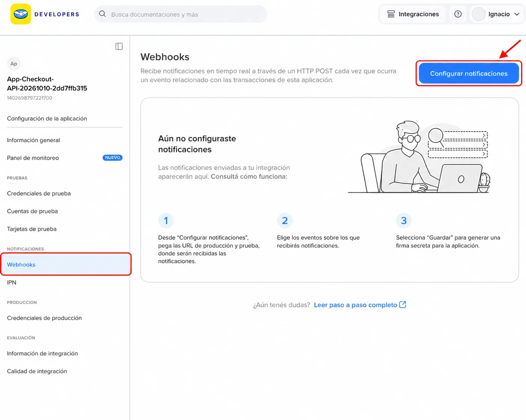The image size is (526, 420).
Task: Collapse the sidebar with the panel icon
Action: 119,46
